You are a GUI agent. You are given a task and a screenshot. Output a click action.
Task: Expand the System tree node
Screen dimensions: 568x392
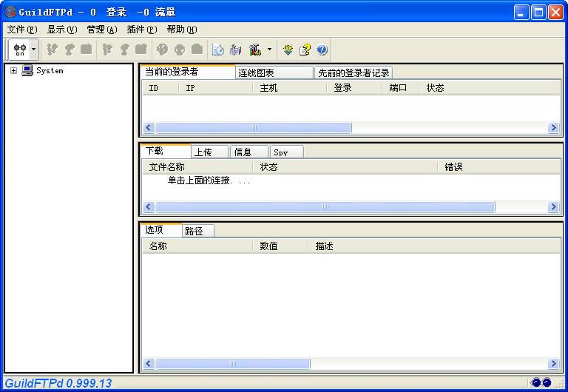[13, 71]
